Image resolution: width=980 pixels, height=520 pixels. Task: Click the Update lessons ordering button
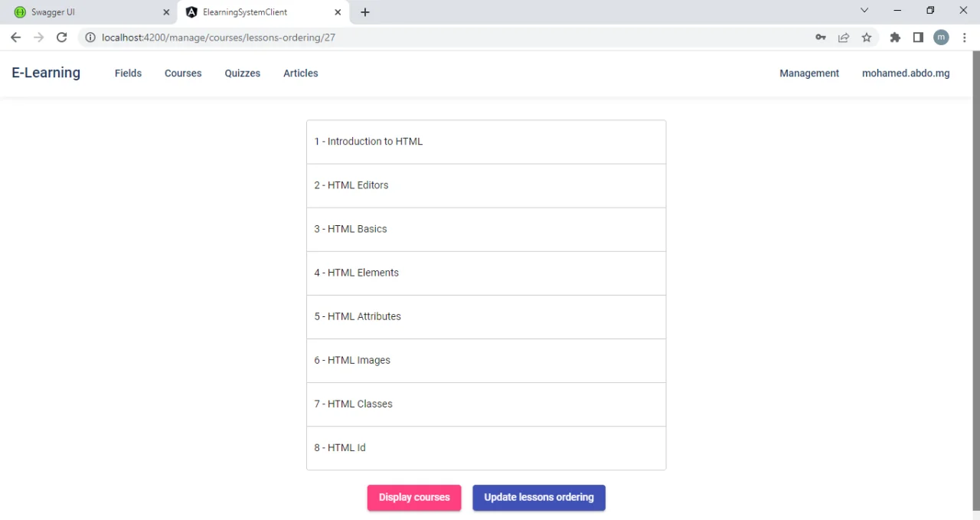pos(539,498)
